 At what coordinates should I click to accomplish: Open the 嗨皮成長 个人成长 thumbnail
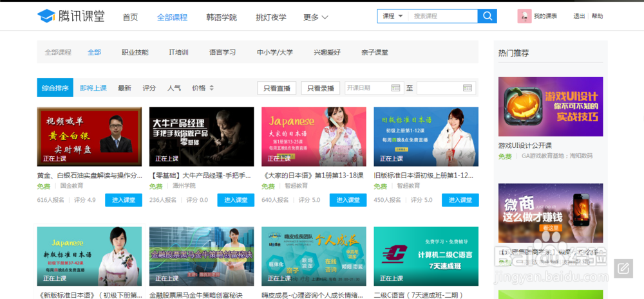tap(314, 257)
